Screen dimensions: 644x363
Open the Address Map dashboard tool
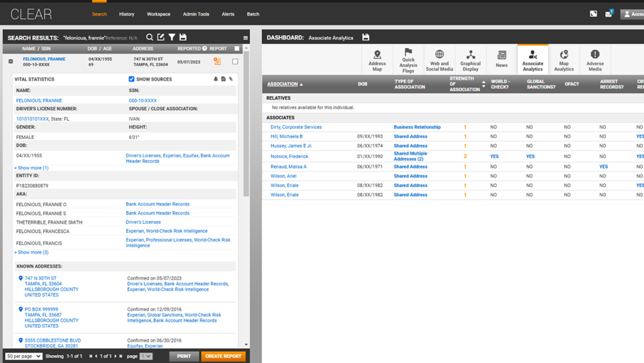click(377, 60)
